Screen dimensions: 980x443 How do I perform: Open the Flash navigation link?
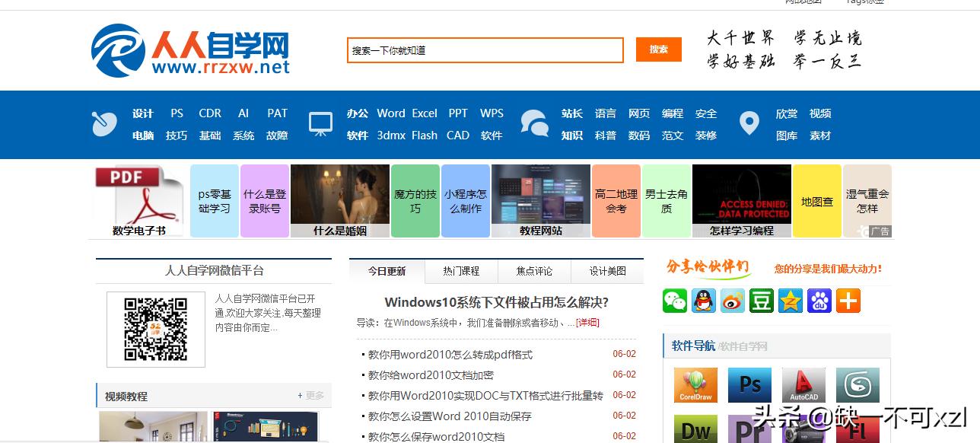425,135
